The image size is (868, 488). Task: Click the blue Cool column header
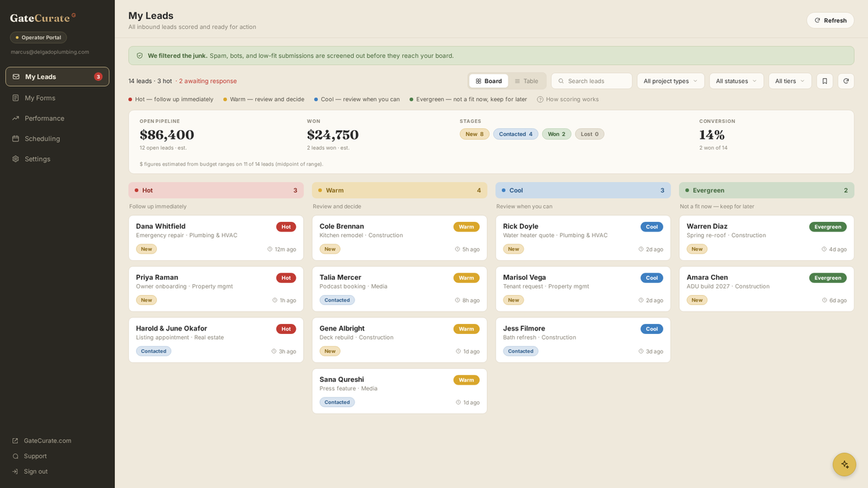(x=583, y=190)
